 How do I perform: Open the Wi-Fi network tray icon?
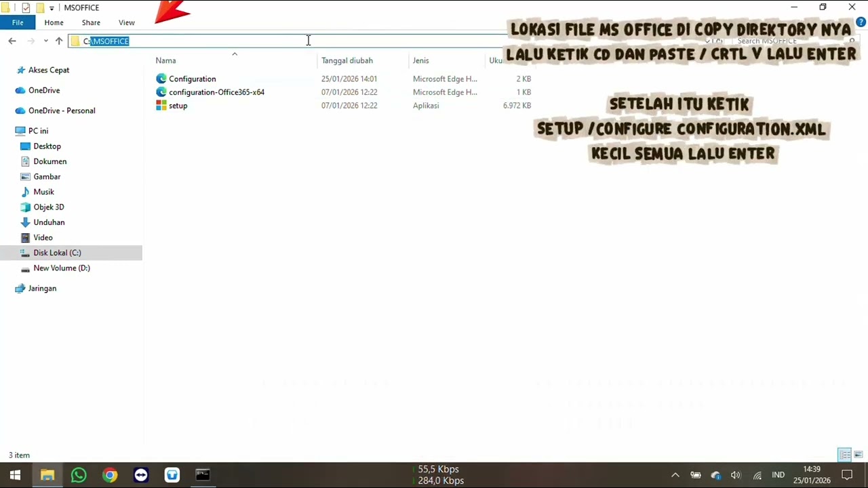pyautogui.click(x=757, y=475)
